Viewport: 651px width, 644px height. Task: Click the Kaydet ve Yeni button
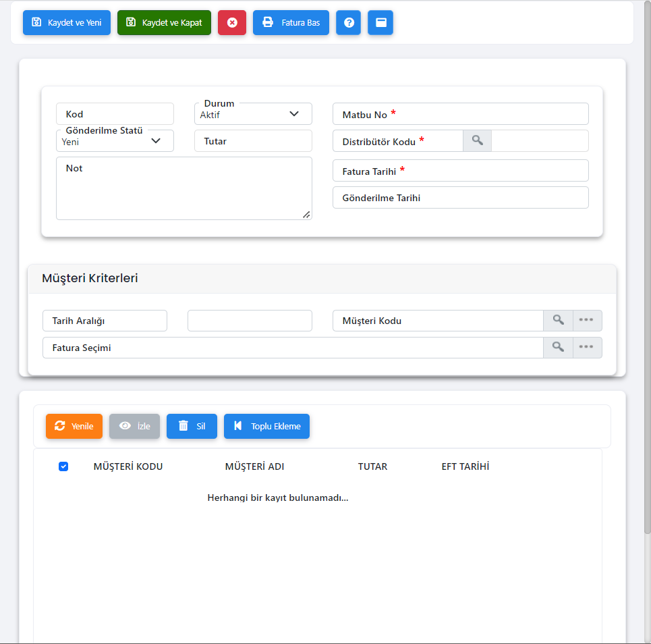point(67,22)
